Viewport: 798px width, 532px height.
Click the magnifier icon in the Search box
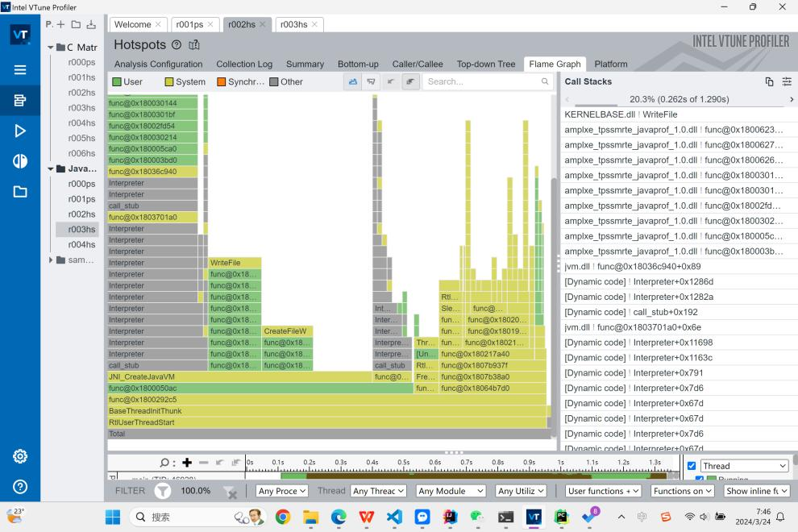click(x=545, y=81)
